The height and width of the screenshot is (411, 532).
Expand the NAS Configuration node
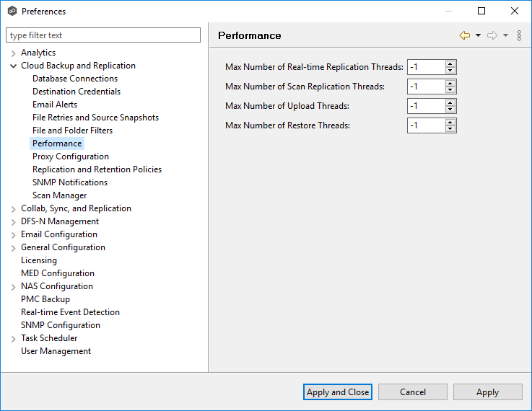pyautogui.click(x=14, y=286)
